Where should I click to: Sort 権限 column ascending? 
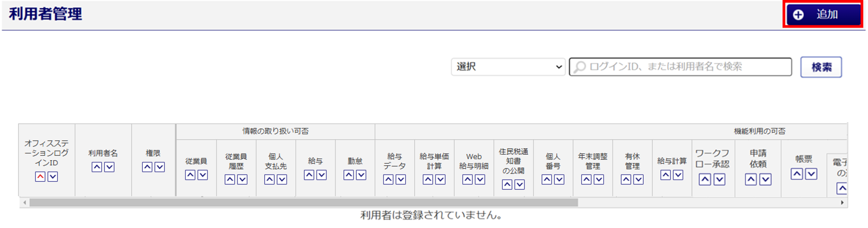tap(147, 167)
